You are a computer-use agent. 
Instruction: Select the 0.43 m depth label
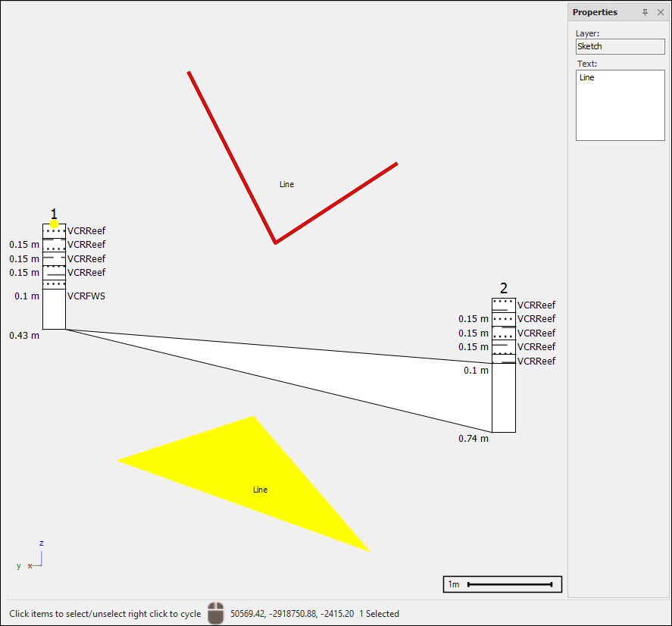(x=24, y=335)
